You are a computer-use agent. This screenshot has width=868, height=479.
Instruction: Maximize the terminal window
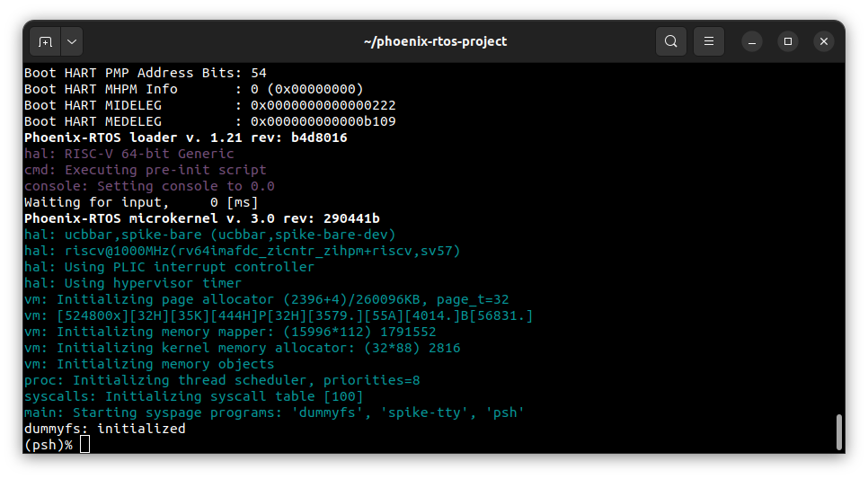[788, 41]
